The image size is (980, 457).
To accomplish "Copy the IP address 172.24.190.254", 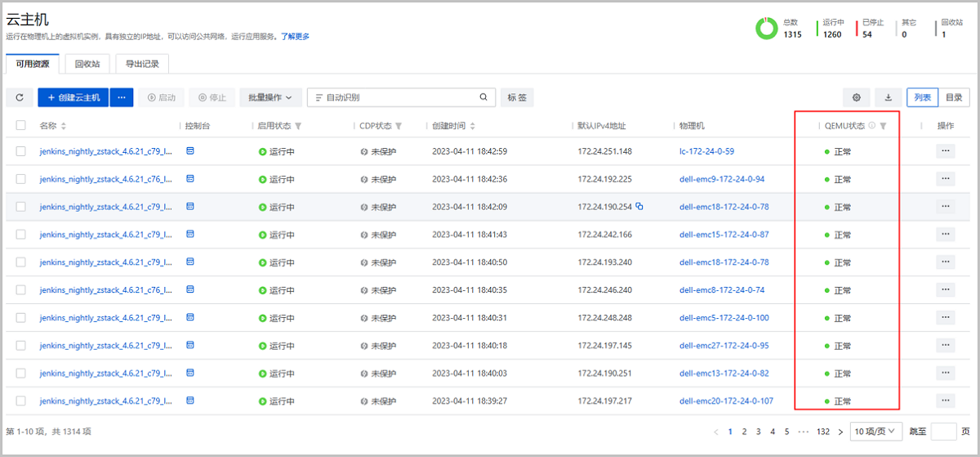I will coord(639,207).
